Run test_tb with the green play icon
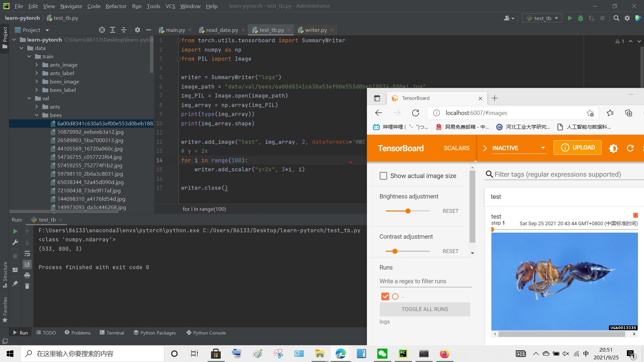 coord(570,18)
